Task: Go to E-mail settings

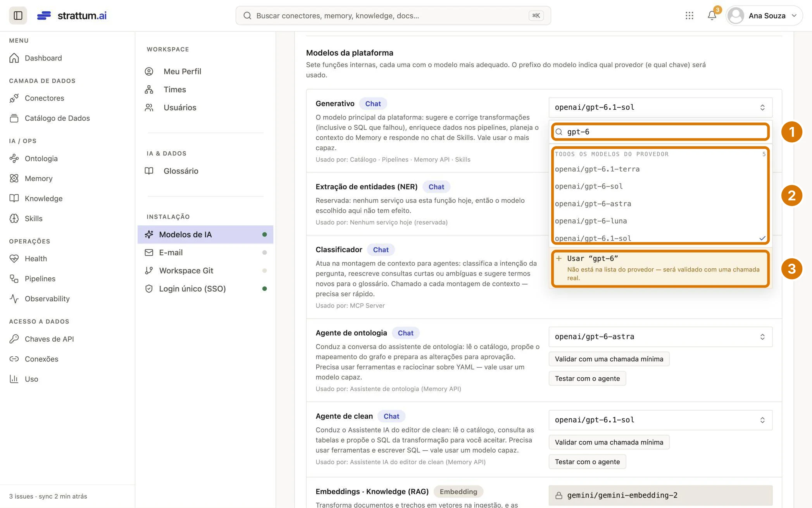Action: point(205,252)
